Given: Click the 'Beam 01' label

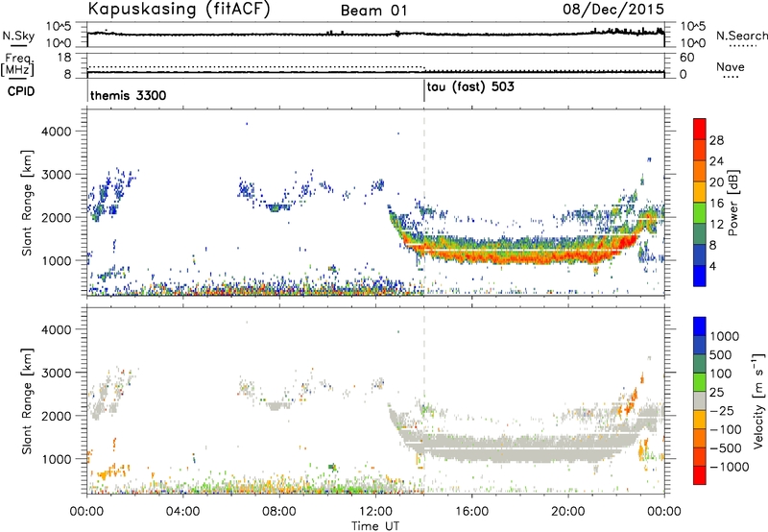Looking at the screenshot, I should [373, 11].
